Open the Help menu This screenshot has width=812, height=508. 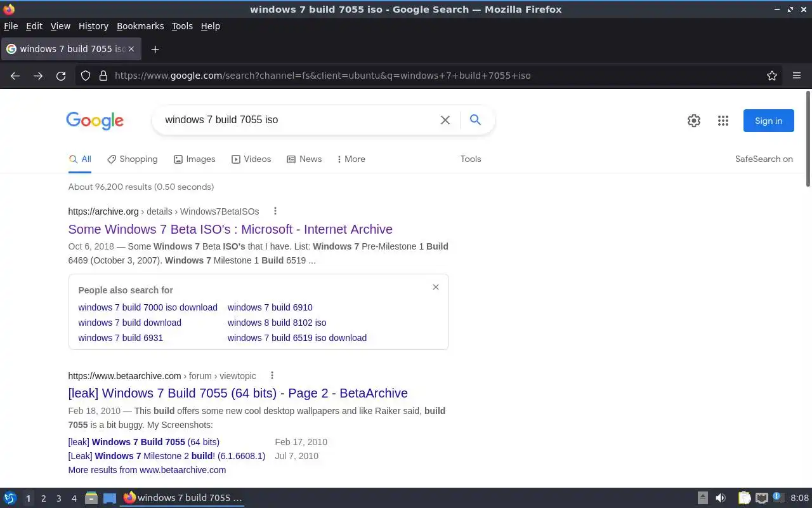click(210, 26)
